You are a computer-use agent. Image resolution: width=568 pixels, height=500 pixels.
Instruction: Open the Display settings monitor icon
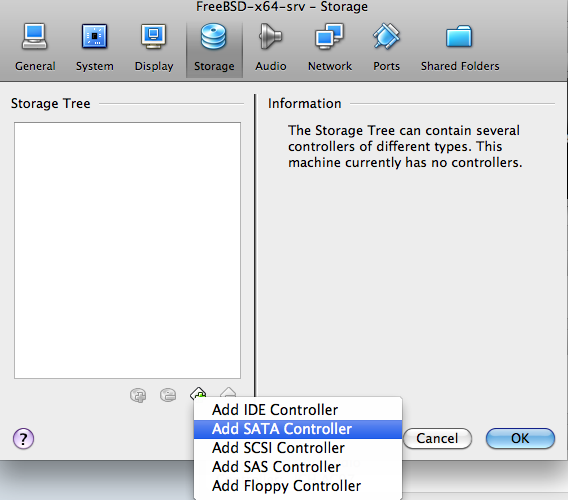[x=154, y=36]
